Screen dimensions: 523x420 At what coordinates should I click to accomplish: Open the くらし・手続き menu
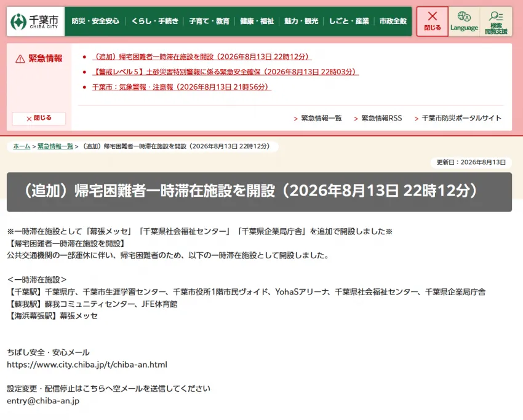[155, 22]
